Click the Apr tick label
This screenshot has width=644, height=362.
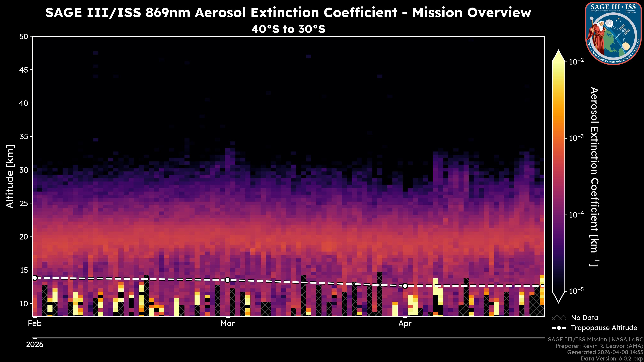tap(405, 323)
